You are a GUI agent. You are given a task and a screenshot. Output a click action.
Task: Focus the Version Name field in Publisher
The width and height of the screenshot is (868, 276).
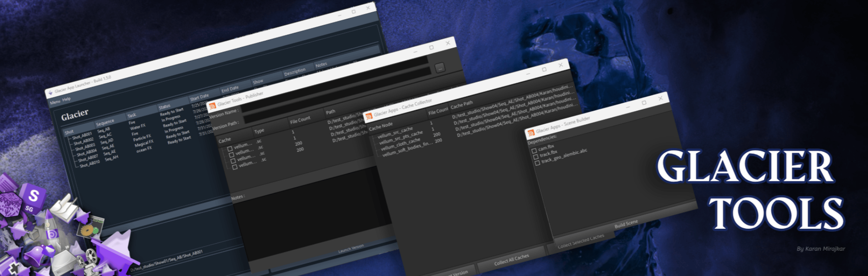click(335, 85)
